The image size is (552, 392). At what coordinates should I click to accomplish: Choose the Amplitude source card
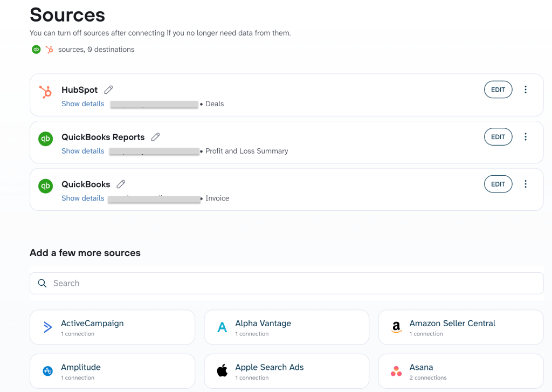[x=112, y=371]
